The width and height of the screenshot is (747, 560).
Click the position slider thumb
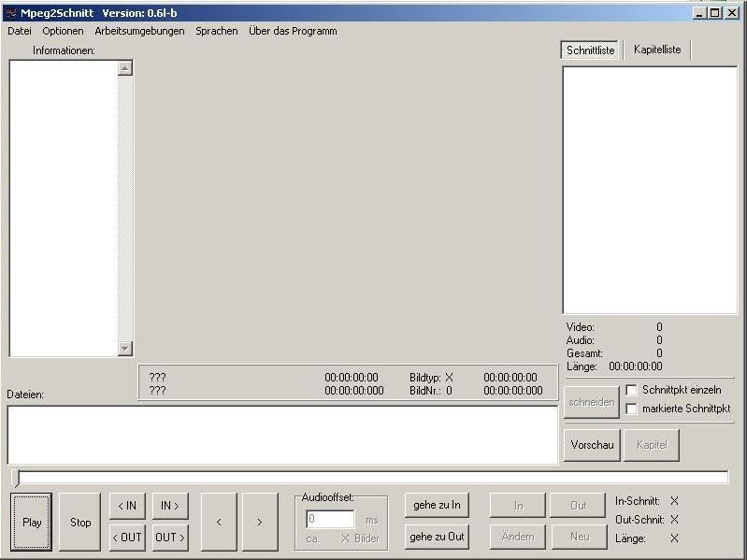(16, 478)
